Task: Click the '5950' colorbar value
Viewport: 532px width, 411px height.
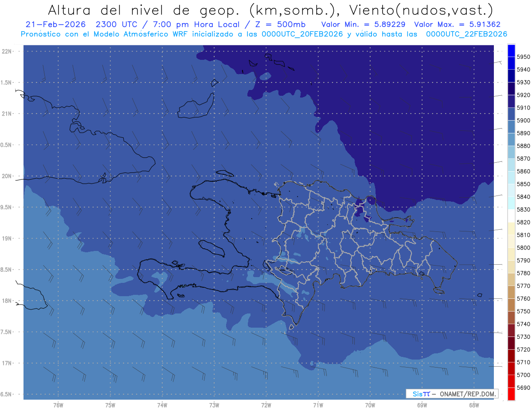Action: tap(523, 57)
